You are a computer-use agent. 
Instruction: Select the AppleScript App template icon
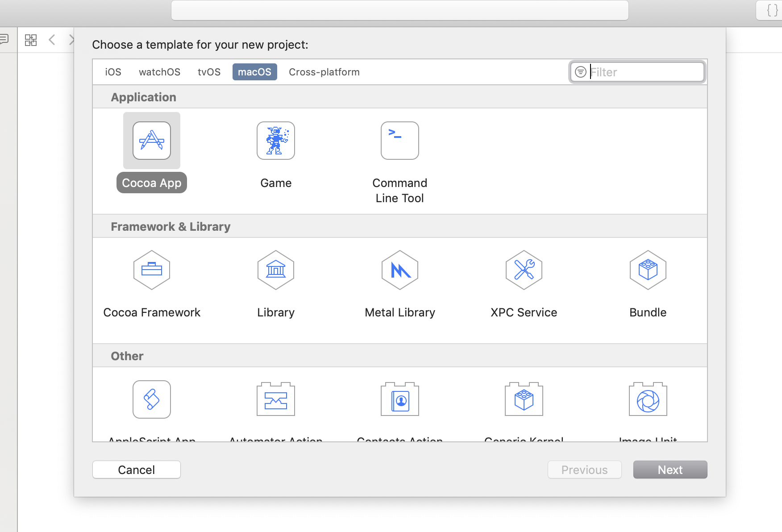coord(152,399)
